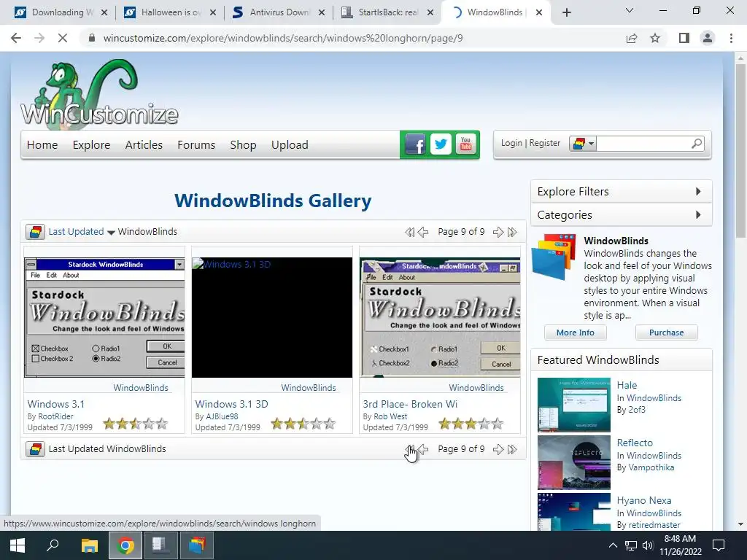Image resolution: width=747 pixels, height=560 pixels.
Task: Open the Windows 3.1 3D skin title link
Action: (x=231, y=404)
